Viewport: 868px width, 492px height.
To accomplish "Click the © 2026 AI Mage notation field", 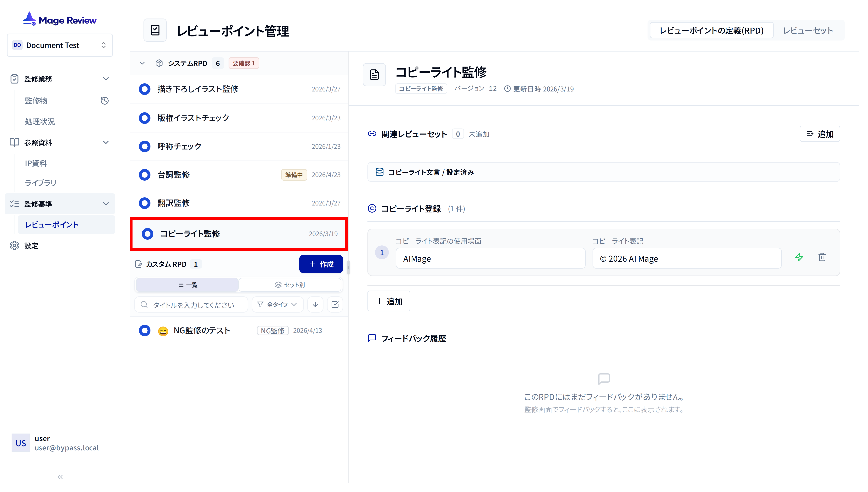I will (687, 258).
